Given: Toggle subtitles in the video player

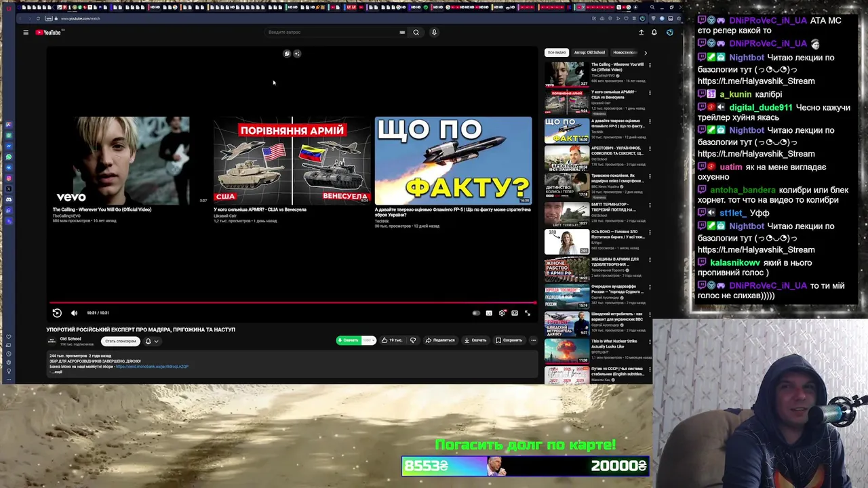Looking at the screenshot, I should click(x=489, y=313).
